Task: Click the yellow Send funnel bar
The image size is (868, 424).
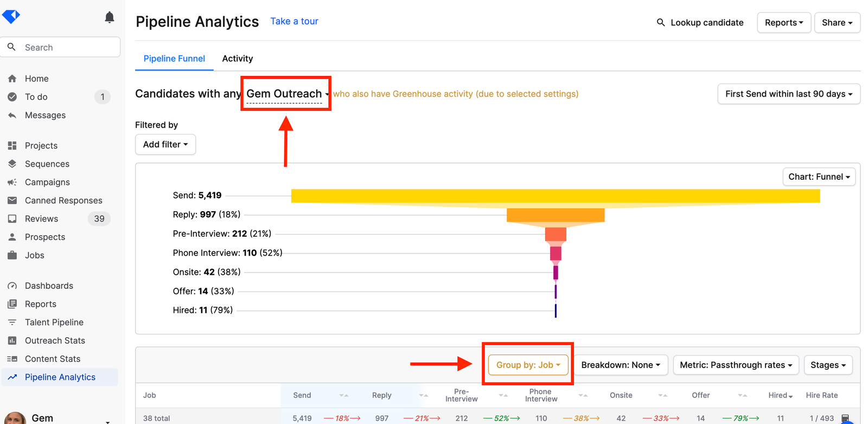Action: coord(556,196)
